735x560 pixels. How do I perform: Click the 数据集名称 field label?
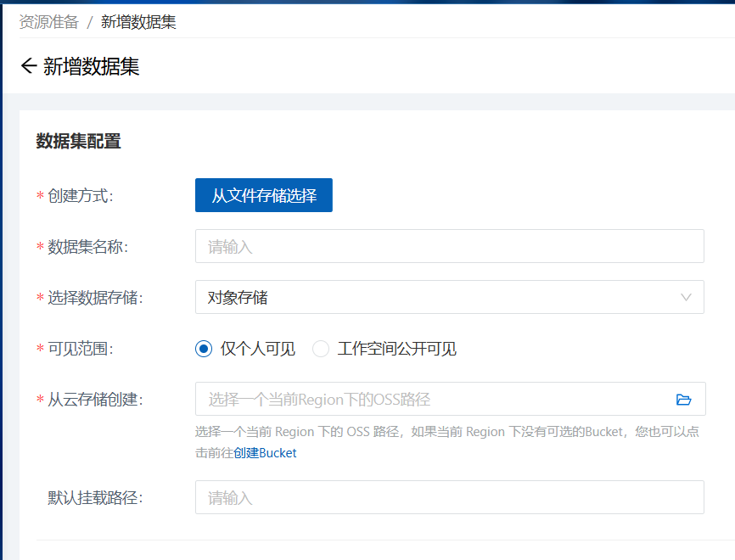(87, 247)
